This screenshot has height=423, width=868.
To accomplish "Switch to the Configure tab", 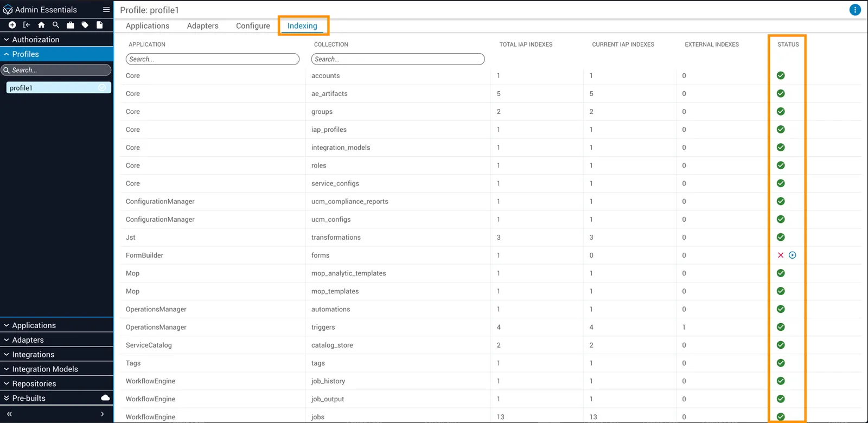I will pyautogui.click(x=253, y=25).
